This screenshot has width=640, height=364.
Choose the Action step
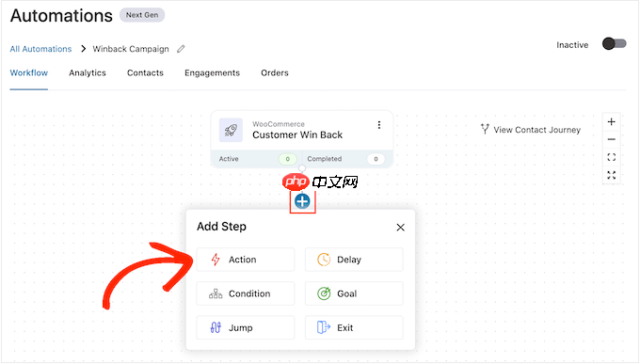[x=246, y=260]
